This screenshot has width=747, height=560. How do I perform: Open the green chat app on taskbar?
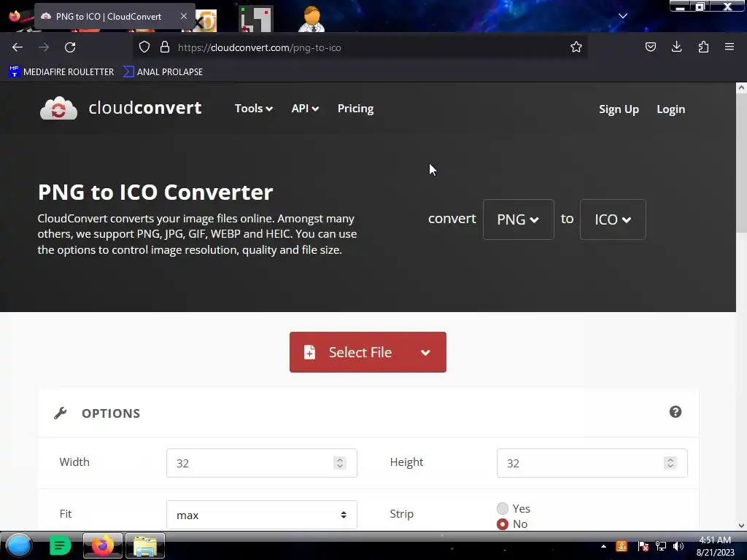point(60,545)
